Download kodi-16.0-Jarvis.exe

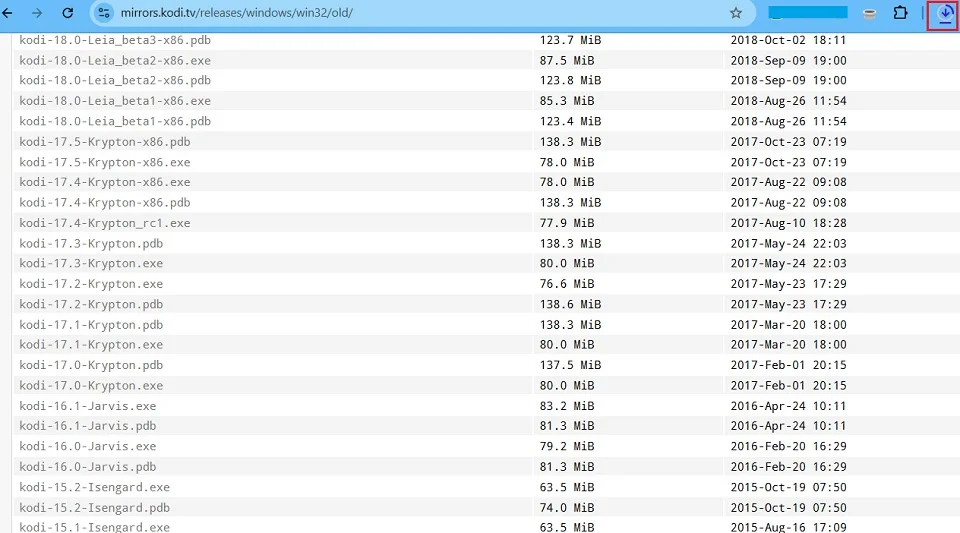click(88, 447)
